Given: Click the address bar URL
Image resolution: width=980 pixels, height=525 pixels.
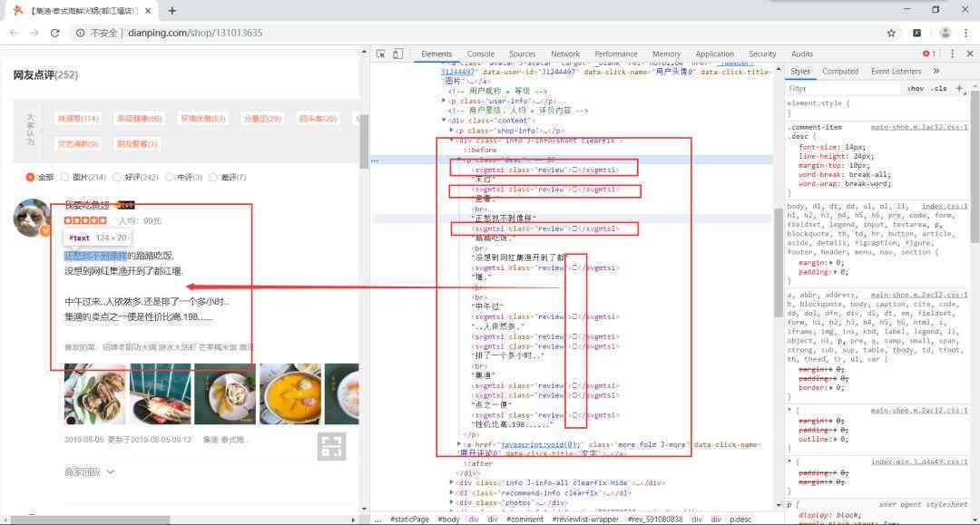Looking at the screenshot, I should pos(195,33).
